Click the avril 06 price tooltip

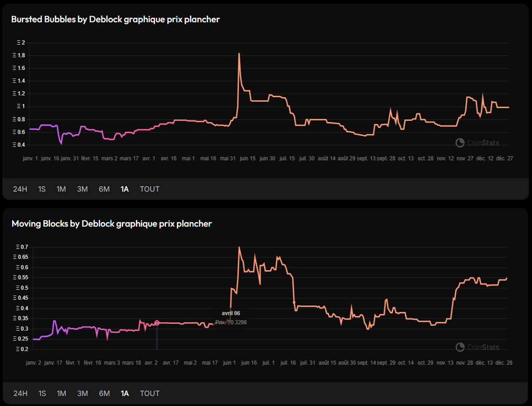coord(231,318)
